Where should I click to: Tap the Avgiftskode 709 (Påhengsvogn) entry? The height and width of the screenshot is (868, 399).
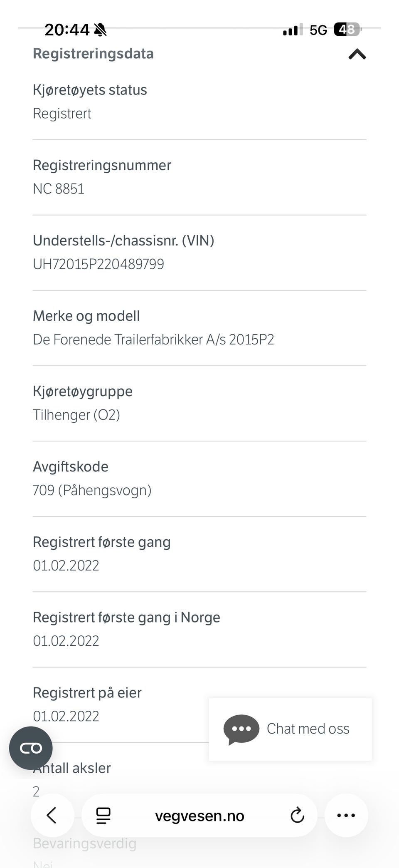(x=199, y=479)
